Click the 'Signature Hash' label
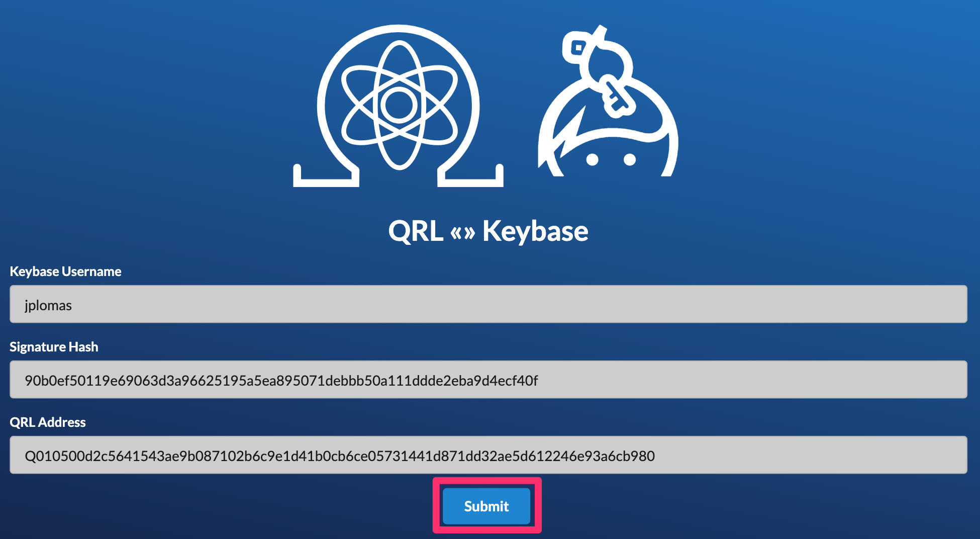This screenshot has width=980, height=539. [x=54, y=347]
